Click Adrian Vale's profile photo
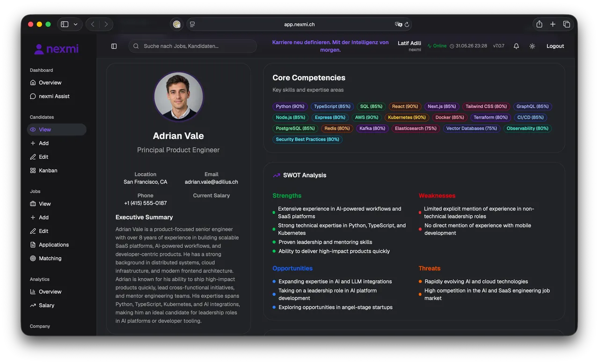 pos(178,96)
